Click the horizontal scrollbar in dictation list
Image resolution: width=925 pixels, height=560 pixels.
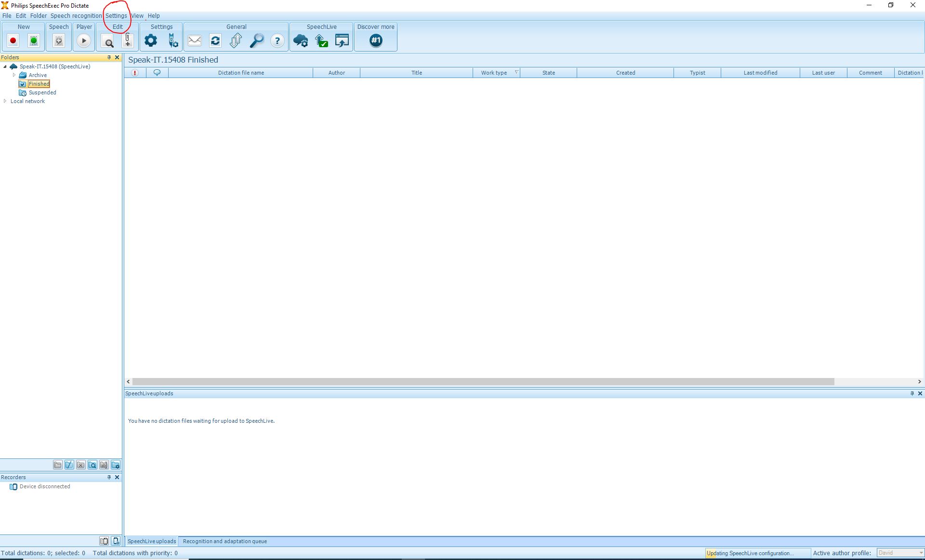tap(483, 381)
